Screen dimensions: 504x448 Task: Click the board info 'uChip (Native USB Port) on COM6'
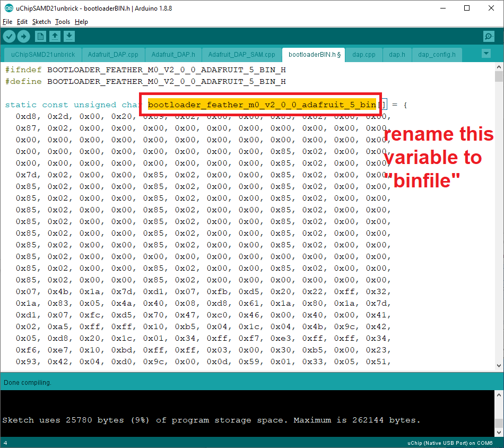pyautogui.click(x=450, y=443)
